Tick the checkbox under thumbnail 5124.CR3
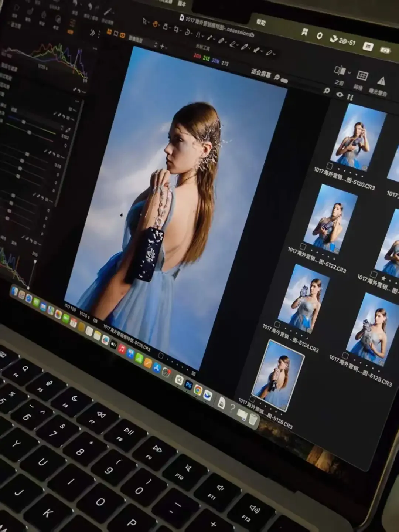399x532 pixels. pos(277,324)
